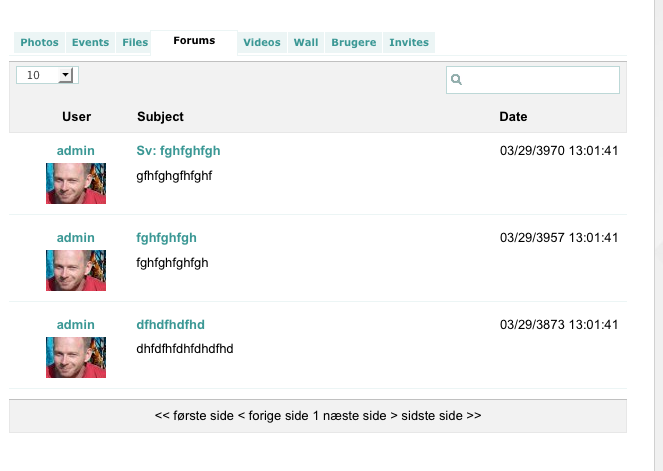Open the 'fghfghfgh' forum subject link

(x=166, y=238)
